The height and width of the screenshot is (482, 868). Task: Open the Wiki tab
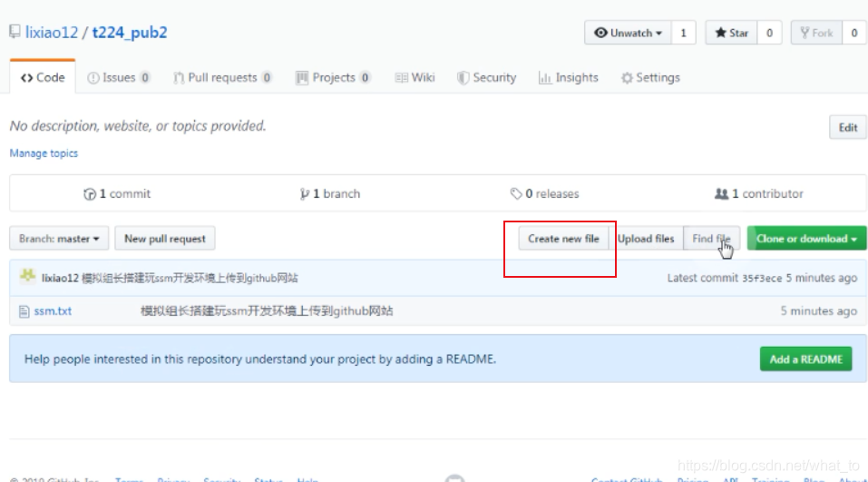pos(415,77)
